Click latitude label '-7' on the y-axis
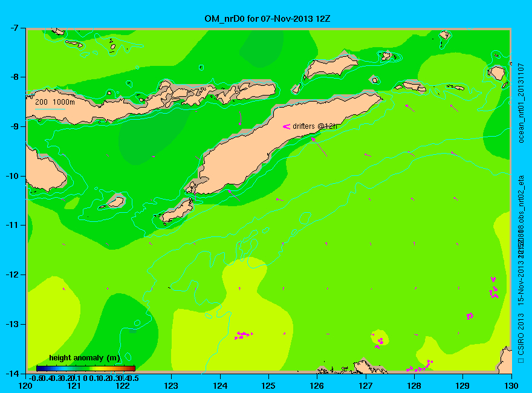The image size is (532, 393). pyautogui.click(x=15, y=28)
